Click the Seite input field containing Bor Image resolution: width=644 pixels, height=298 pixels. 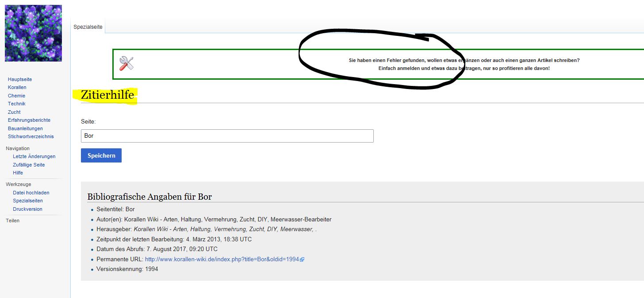pyautogui.click(x=227, y=136)
